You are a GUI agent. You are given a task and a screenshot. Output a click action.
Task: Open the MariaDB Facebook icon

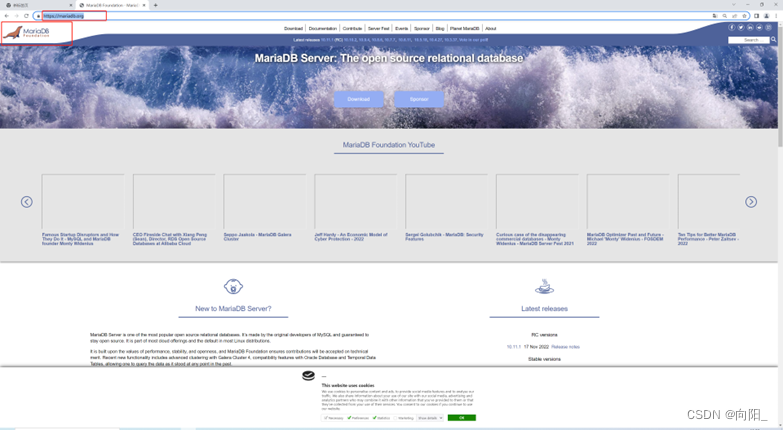click(x=732, y=27)
